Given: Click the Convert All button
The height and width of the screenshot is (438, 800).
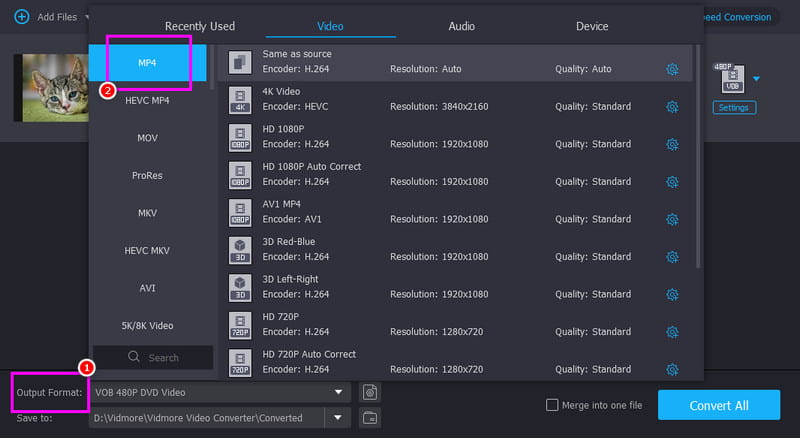Looking at the screenshot, I should coord(718,405).
